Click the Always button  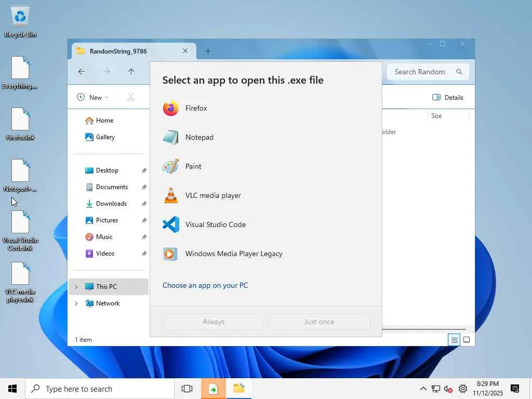click(214, 322)
